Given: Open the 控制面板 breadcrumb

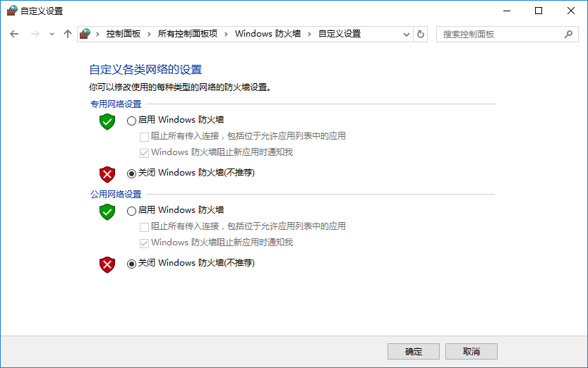Looking at the screenshot, I should pyautogui.click(x=123, y=34).
